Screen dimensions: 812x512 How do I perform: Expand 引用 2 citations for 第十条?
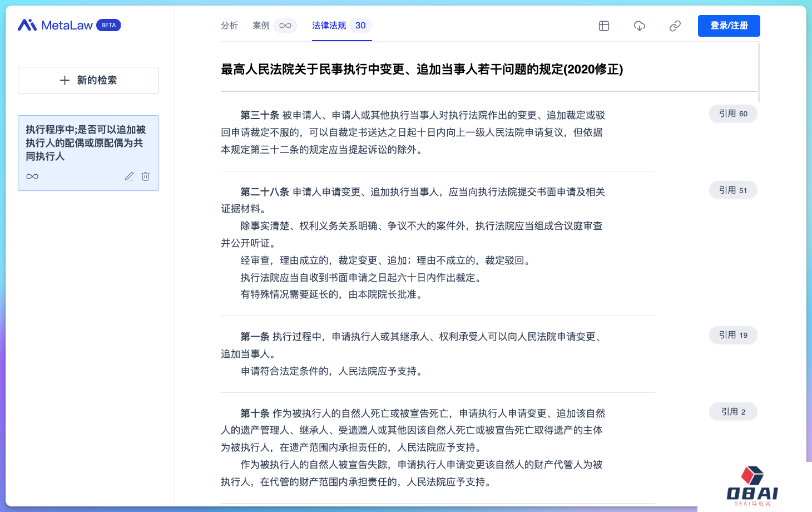(733, 412)
